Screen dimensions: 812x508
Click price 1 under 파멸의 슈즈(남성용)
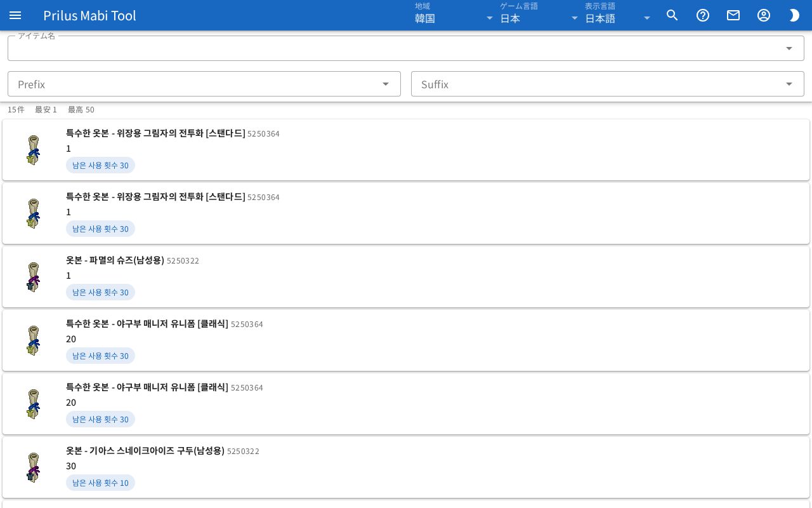coord(69,276)
